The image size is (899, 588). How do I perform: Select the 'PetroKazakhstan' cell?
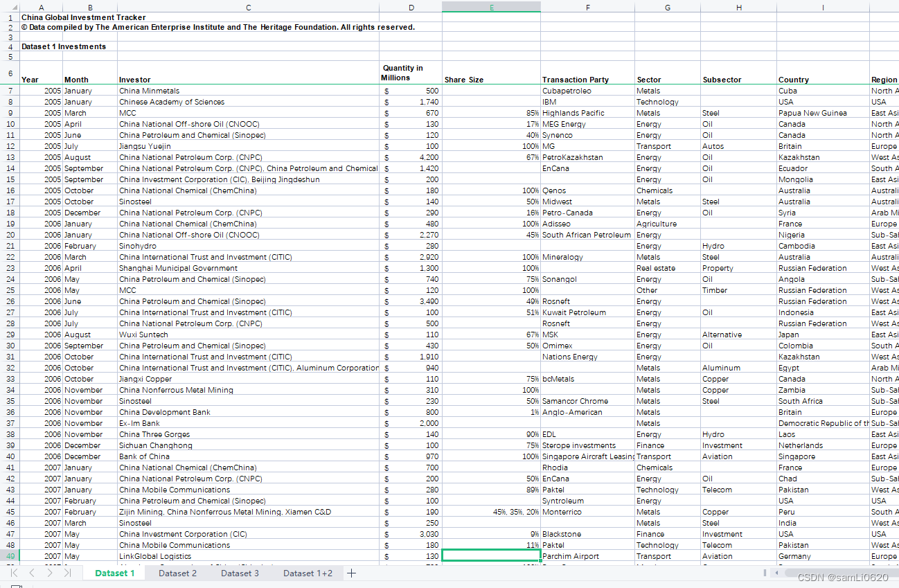(x=587, y=157)
